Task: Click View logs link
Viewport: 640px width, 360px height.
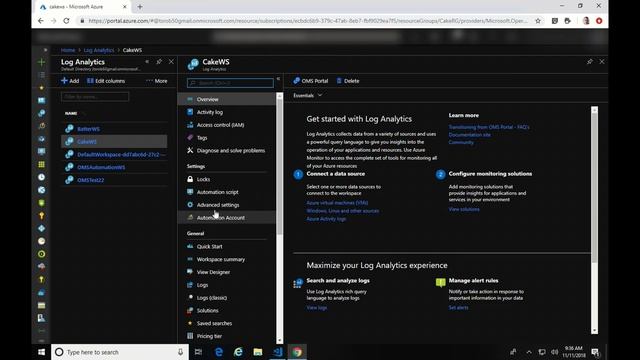Action: pos(317,308)
